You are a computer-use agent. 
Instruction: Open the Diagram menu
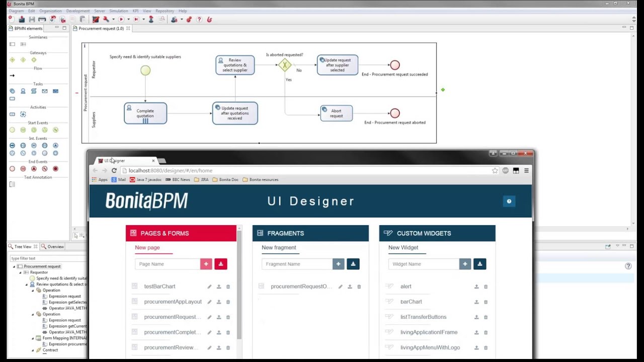coord(16,11)
